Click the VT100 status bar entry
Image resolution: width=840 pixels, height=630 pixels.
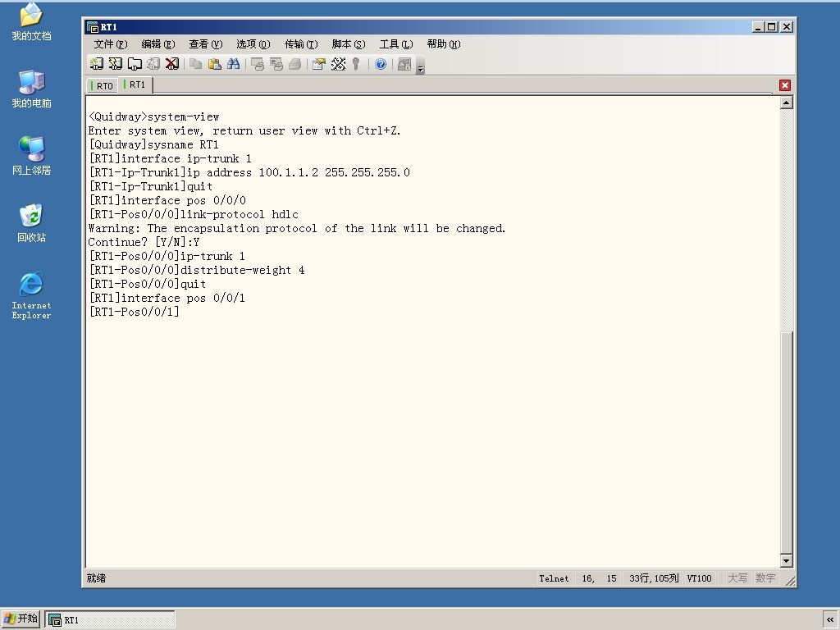tap(699, 578)
